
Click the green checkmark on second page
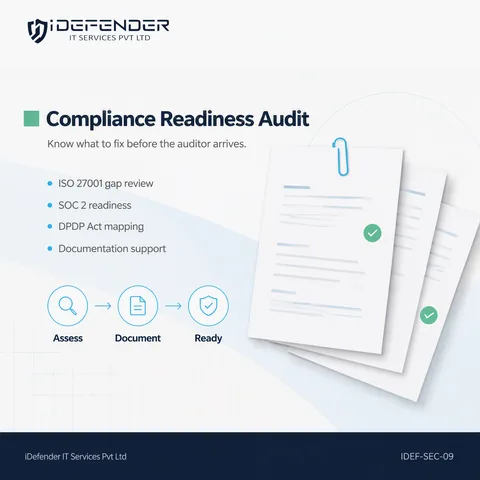point(429,315)
